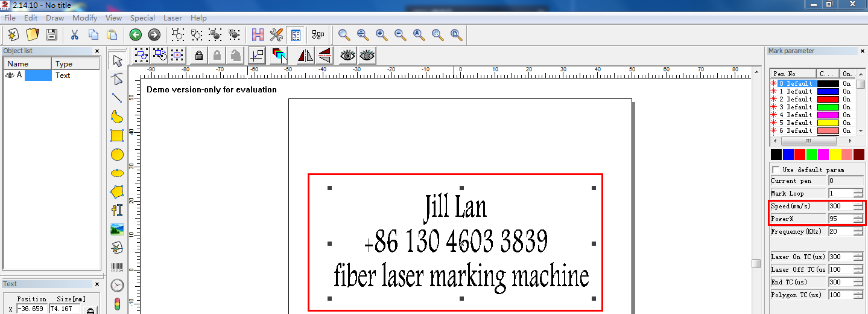Click the horizontal mirror icon
The width and height of the screenshot is (868, 314).
click(306, 56)
